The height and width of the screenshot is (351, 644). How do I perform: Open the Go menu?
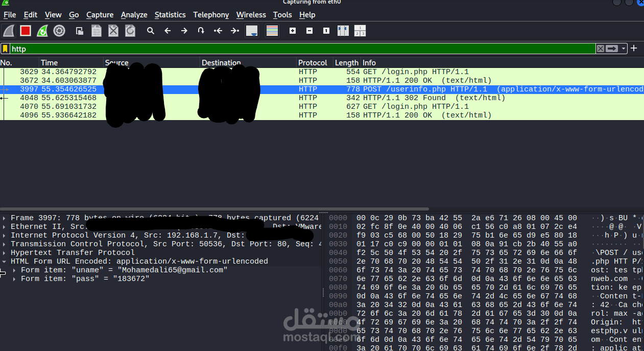(74, 15)
